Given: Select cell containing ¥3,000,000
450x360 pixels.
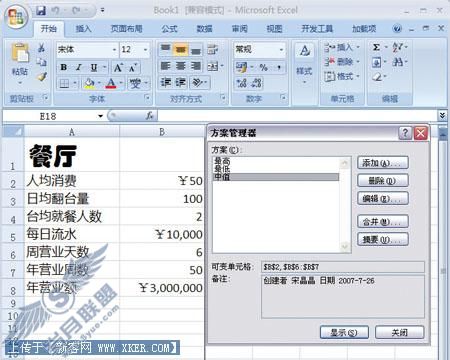Looking at the screenshot, I should click(x=161, y=288).
